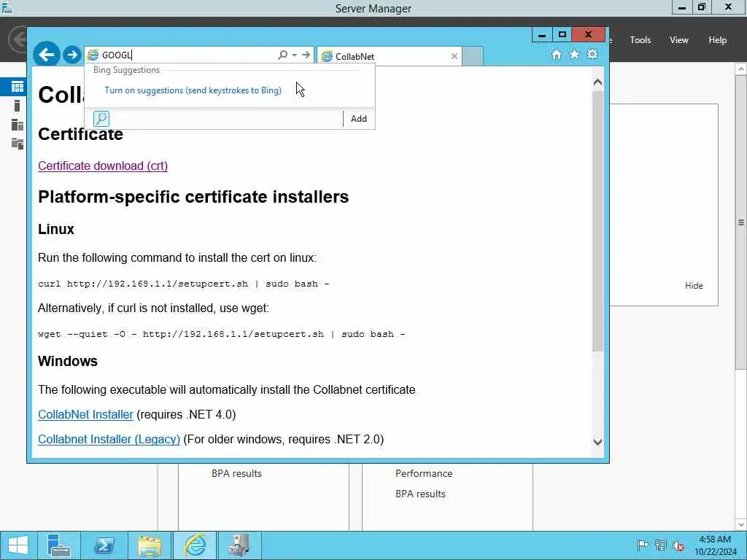
Task: Select Local Server icon in Server Manager sidebar
Action: pyautogui.click(x=18, y=106)
